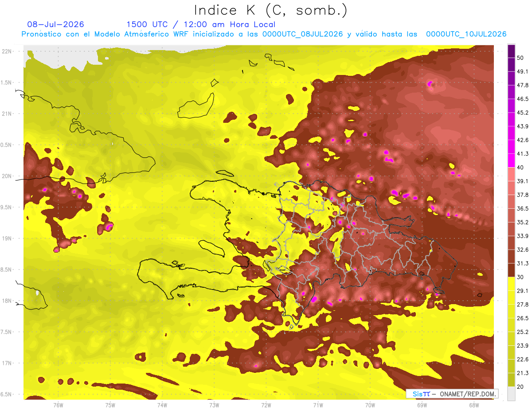Click the '50' label on the color scale

point(520,58)
